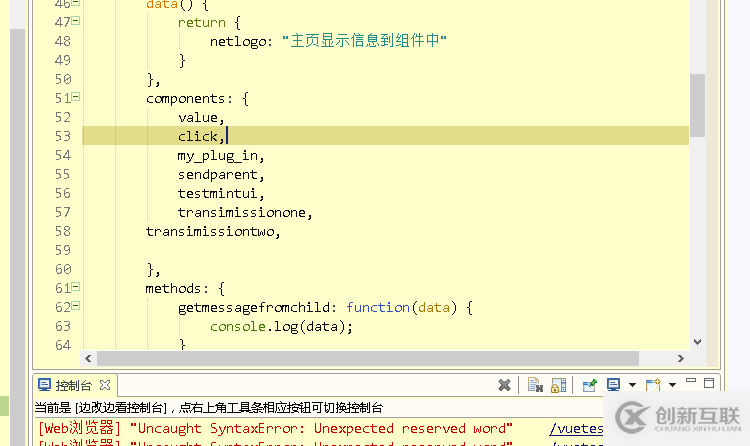This screenshot has height=446, width=750.
Task: Click the remove launch X icon in console toolbar
Action: pos(505,385)
